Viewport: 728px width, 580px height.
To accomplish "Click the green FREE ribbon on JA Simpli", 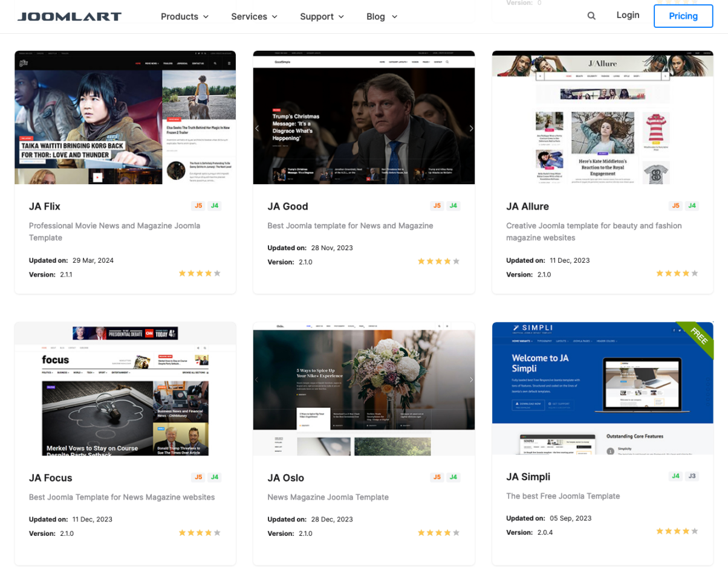I will [697, 337].
